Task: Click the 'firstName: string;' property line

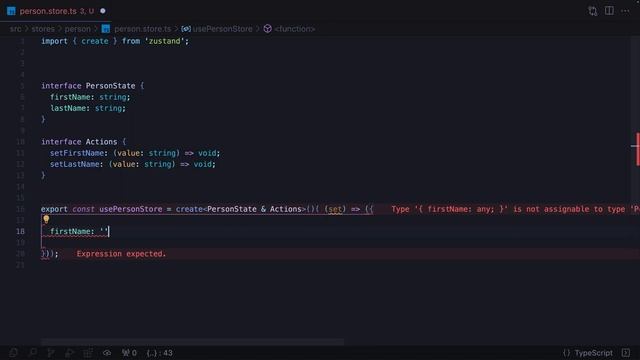Action: click(x=90, y=97)
